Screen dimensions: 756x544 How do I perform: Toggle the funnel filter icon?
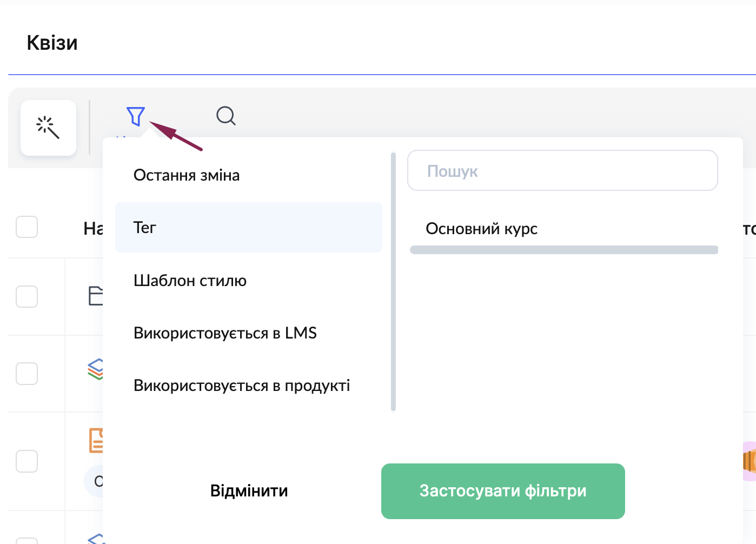pos(135,116)
